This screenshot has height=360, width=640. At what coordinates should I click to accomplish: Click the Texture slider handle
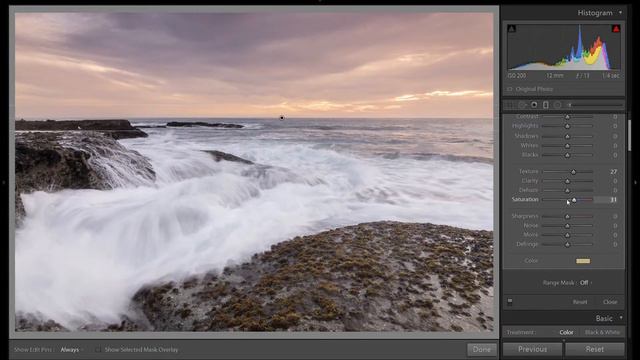tap(573, 172)
